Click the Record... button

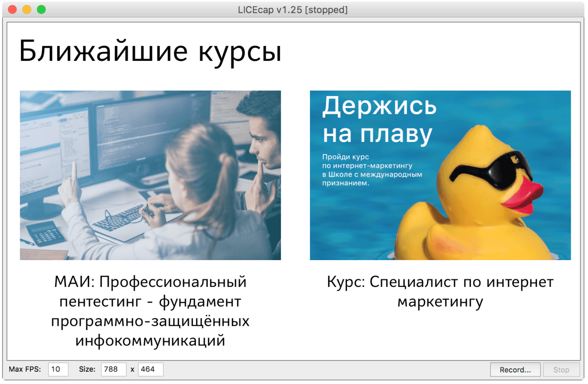pos(515,370)
